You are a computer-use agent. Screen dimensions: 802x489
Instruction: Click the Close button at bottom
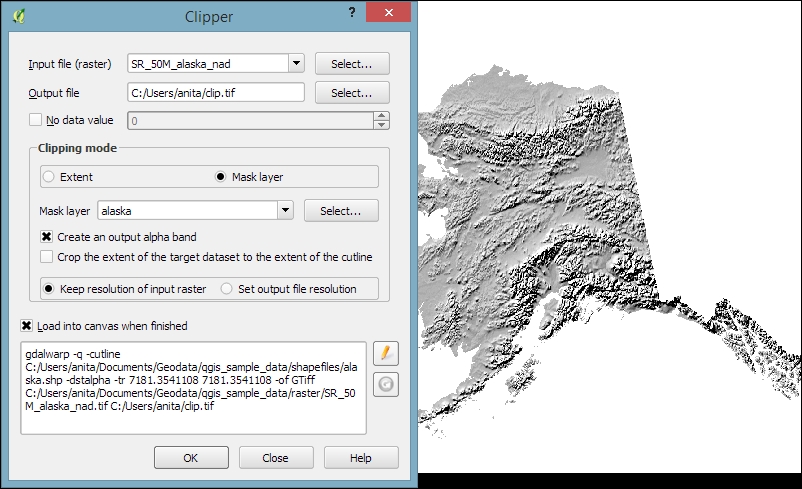276,458
